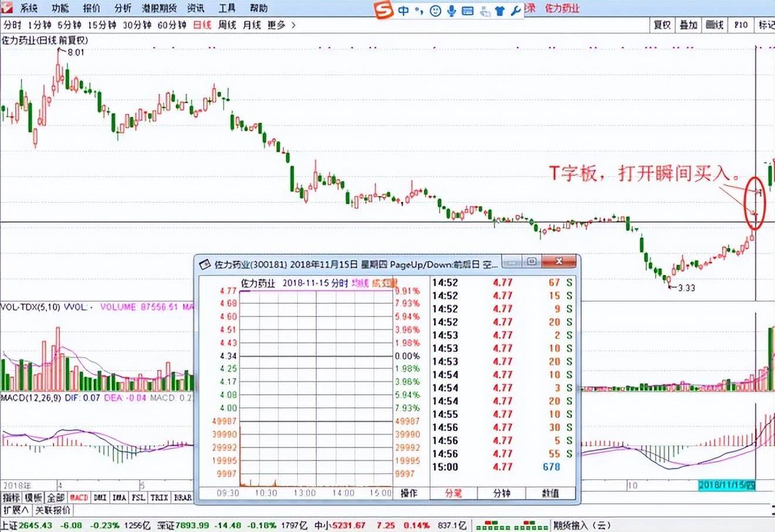Click the F10 company info button

tap(741, 25)
